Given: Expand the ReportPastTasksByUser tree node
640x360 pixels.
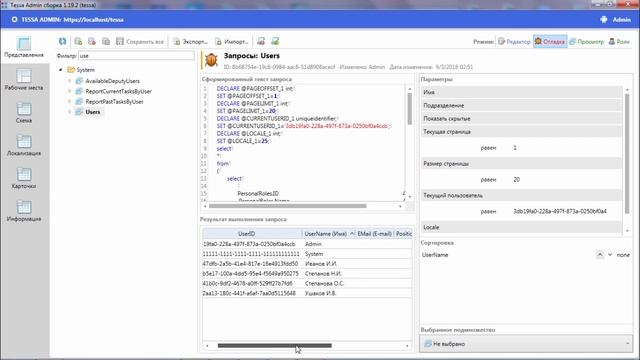Looking at the screenshot, I should click(x=70, y=101).
